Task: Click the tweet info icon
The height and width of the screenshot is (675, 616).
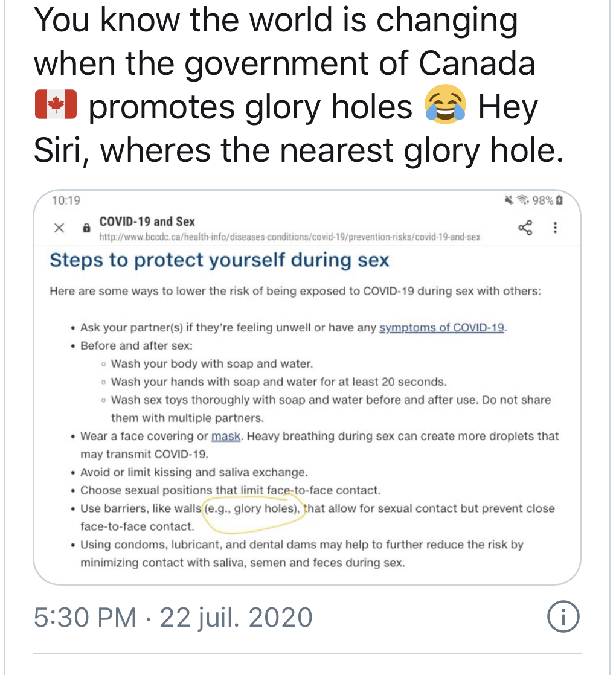Action: [562, 617]
